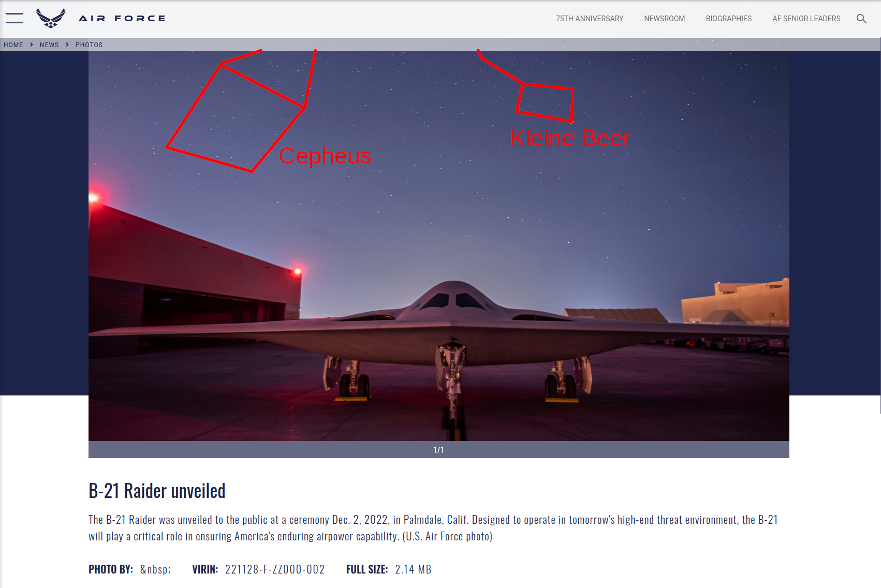The image size is (881, 588).
Task: Click the red Cepheus constellation label
Action: click(325, 156)
